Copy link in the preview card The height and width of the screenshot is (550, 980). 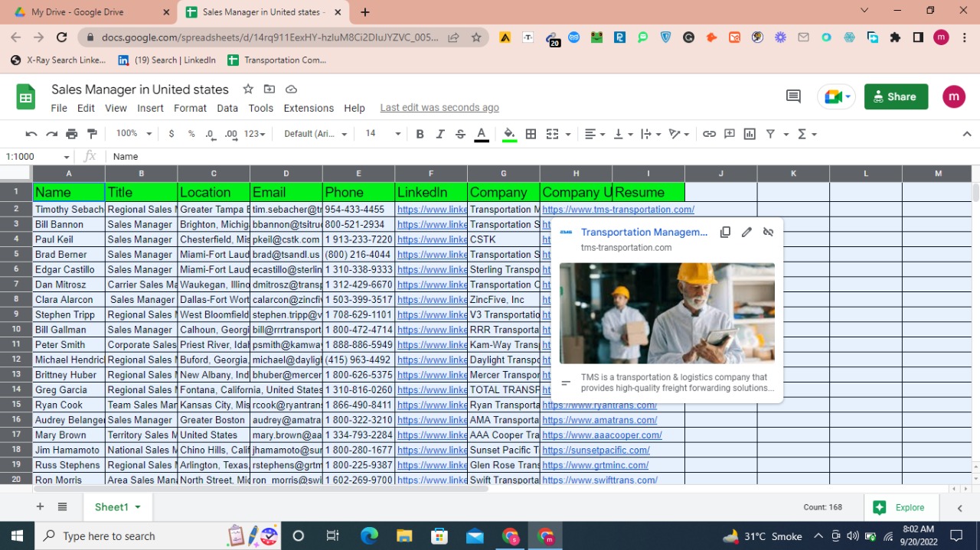tap(725, 233)
